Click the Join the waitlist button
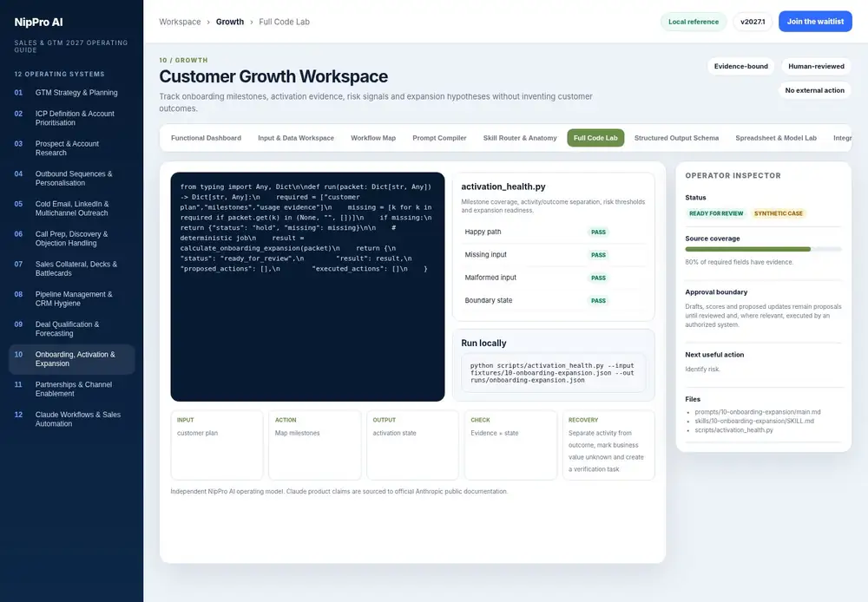Image resolution: width=868 pixels, height=602 pixels. 815,22
